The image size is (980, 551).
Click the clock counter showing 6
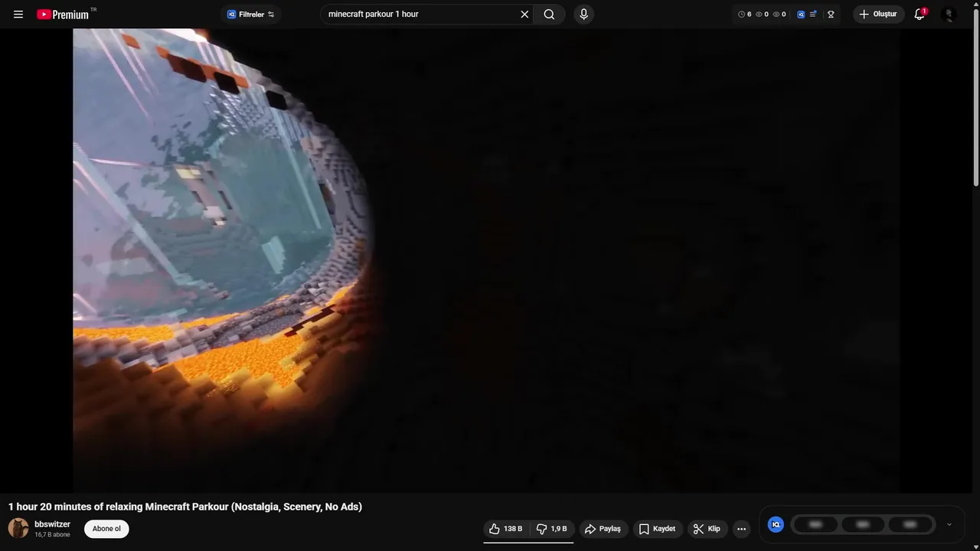pyautogui.click(x=744, y=15)
